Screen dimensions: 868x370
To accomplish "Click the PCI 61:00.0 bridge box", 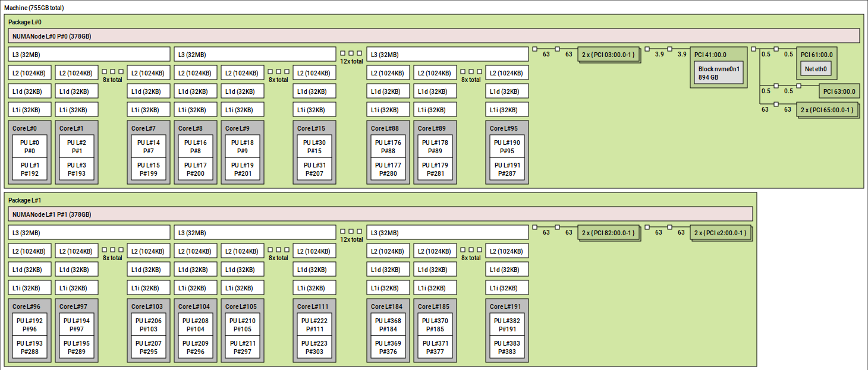I will coord(817,54).
